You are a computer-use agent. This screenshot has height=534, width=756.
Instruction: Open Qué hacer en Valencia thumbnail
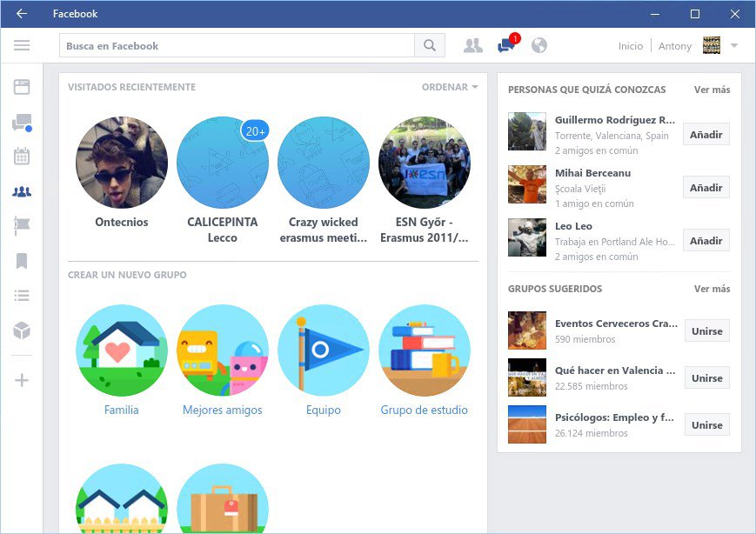(527, 377)
